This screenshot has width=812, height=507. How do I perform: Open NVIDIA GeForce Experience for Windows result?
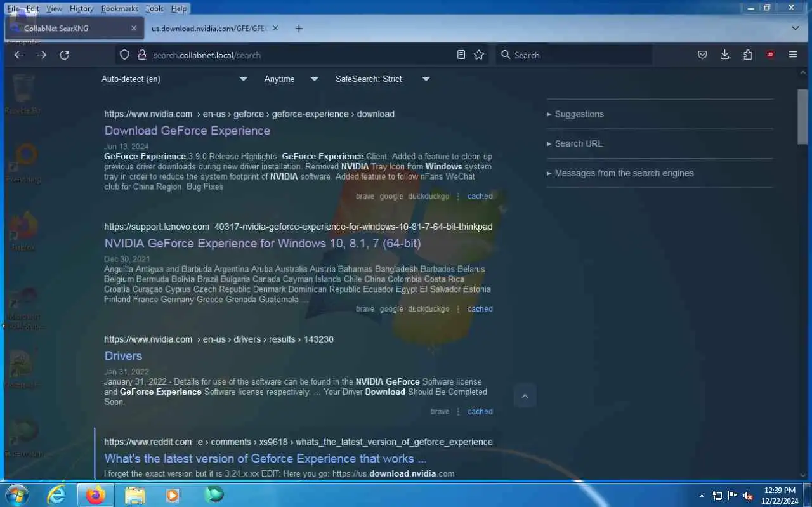(263, 243)
